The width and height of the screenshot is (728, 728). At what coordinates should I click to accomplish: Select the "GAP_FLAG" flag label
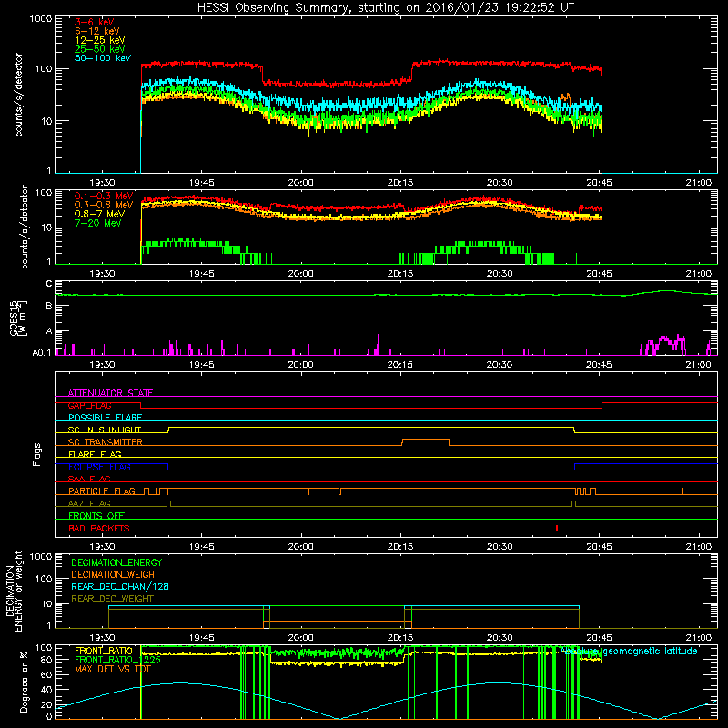[x=89, y=405]
